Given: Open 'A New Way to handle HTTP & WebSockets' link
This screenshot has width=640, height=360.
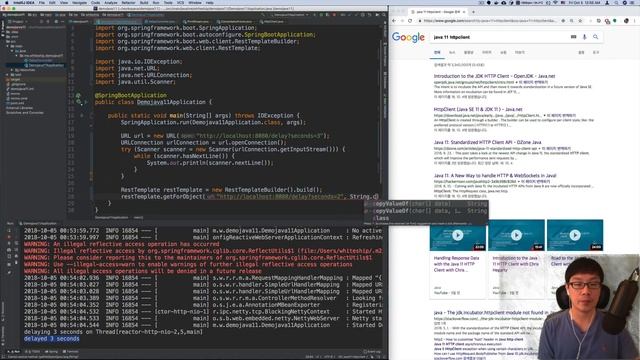Looking at the screenshot, I should coord(495,176).
